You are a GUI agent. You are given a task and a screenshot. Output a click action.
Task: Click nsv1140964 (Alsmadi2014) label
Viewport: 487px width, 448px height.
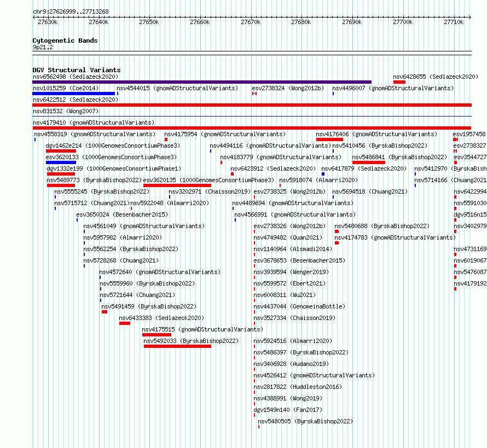click(x=293, y=249)
